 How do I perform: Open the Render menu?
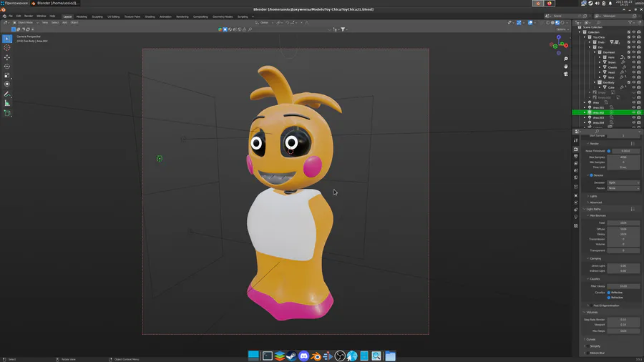(x=29, y=16)
